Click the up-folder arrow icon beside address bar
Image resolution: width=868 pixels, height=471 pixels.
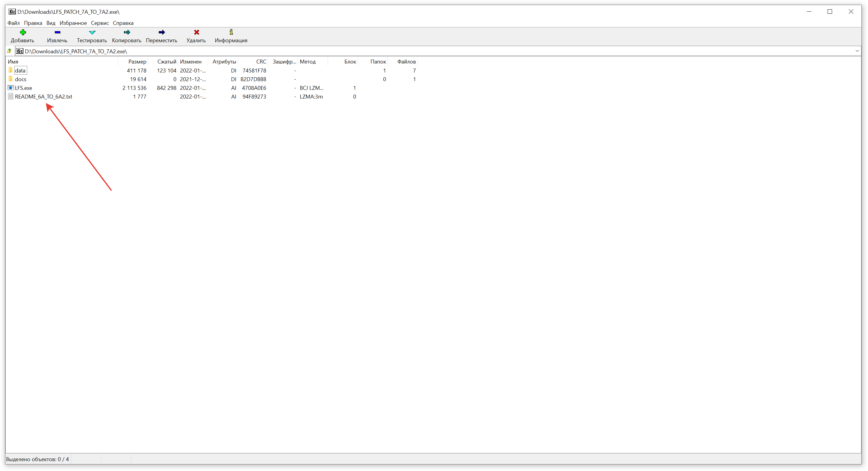[10, 51]
